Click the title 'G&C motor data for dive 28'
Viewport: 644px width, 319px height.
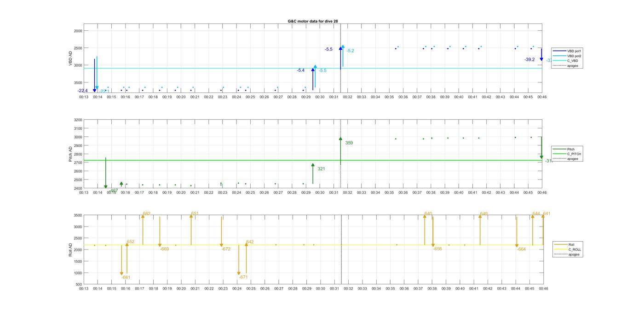click(x=313, y=21)
